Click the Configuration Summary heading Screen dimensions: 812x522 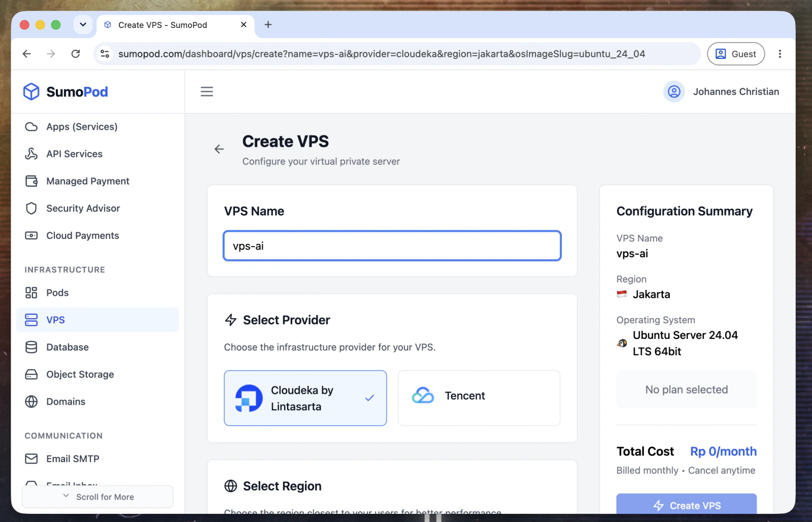coord(685,211)
